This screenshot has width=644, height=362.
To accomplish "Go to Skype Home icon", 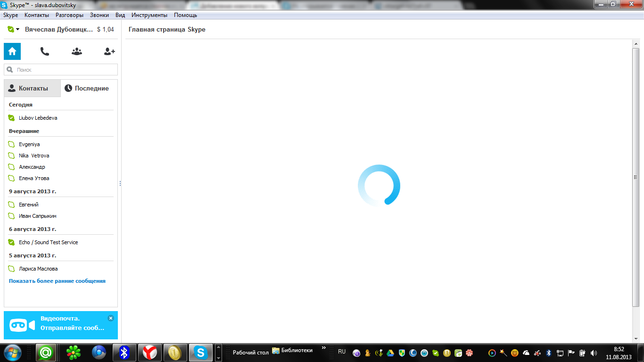I will 12,51.
